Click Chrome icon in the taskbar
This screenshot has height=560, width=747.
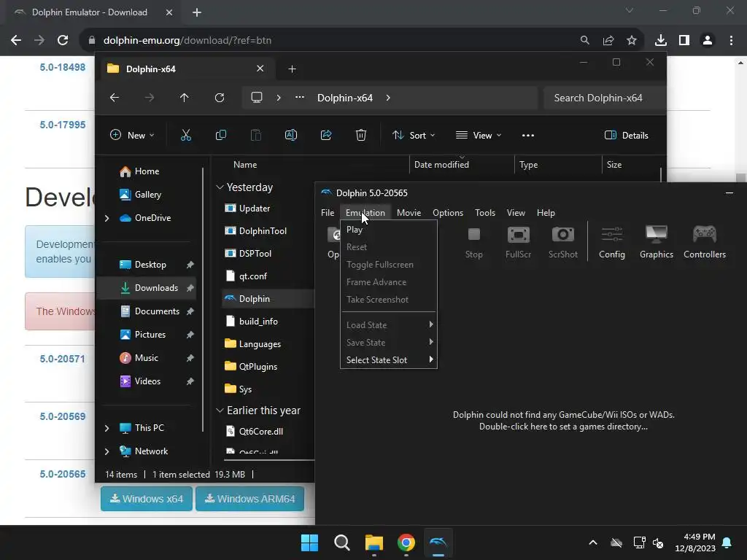[406, 542]
